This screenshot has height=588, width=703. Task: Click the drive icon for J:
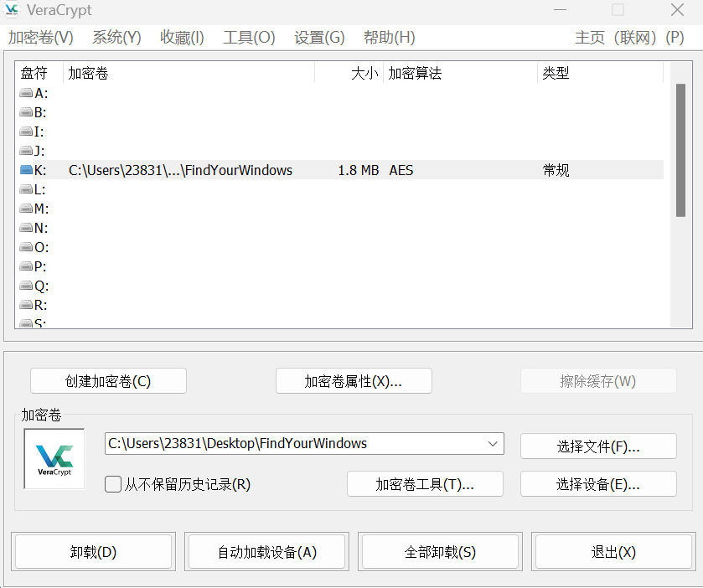(x=26, y=151)
